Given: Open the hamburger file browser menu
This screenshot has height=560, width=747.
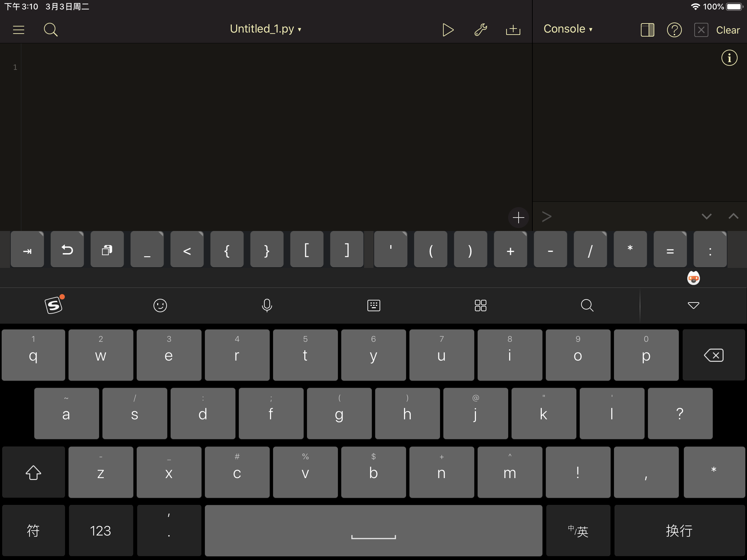Looking at the screenshot, I should point(18,30).
